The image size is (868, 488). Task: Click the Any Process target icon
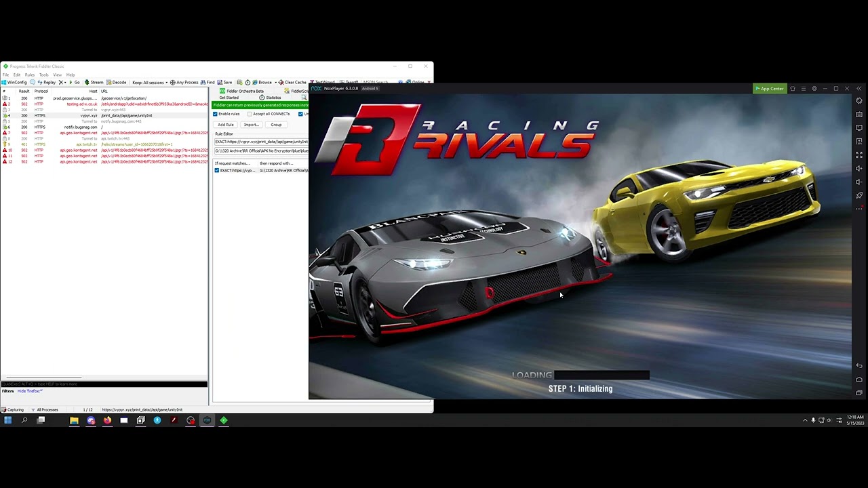(x=184, y=83)
